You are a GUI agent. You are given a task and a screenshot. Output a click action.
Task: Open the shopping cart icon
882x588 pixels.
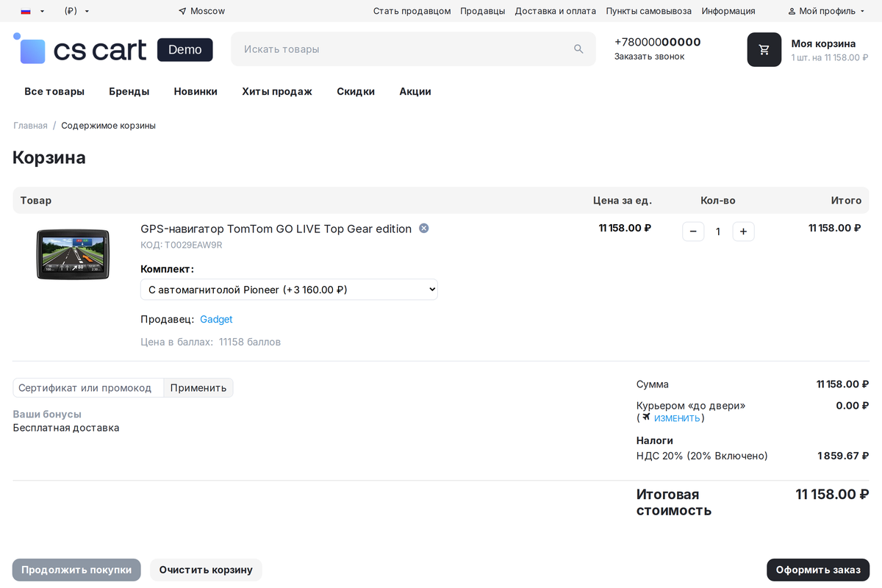click(x=764, y=49)
